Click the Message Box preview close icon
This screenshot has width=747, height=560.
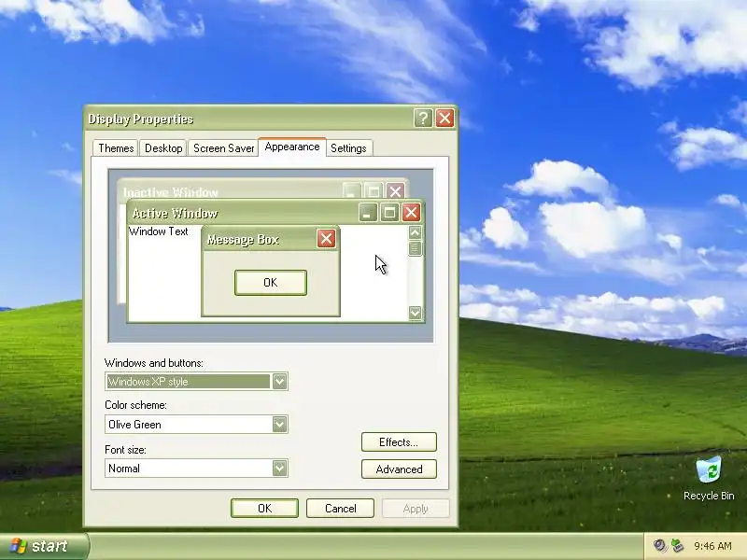[326, 239]
